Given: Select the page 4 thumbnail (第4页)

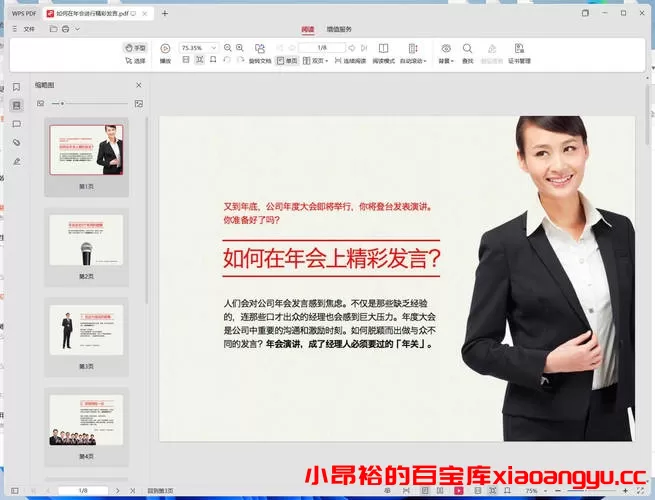Looking at the screenshot, I should (86, 427).
